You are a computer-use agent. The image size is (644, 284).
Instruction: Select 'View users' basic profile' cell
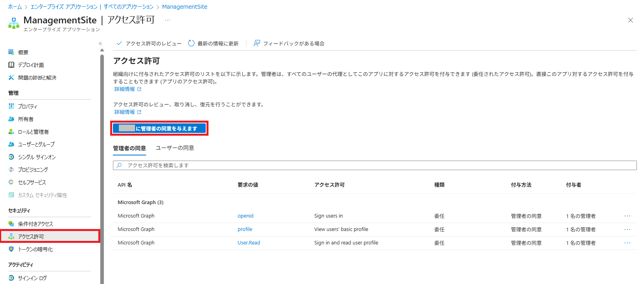[341, 229]
